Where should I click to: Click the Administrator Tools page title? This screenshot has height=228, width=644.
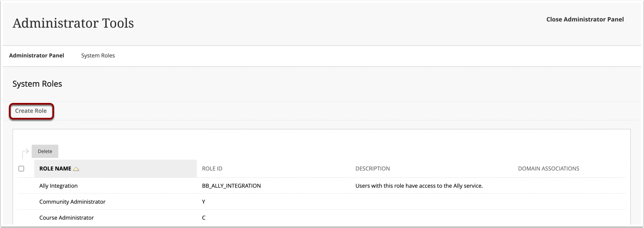coord(73,23)
